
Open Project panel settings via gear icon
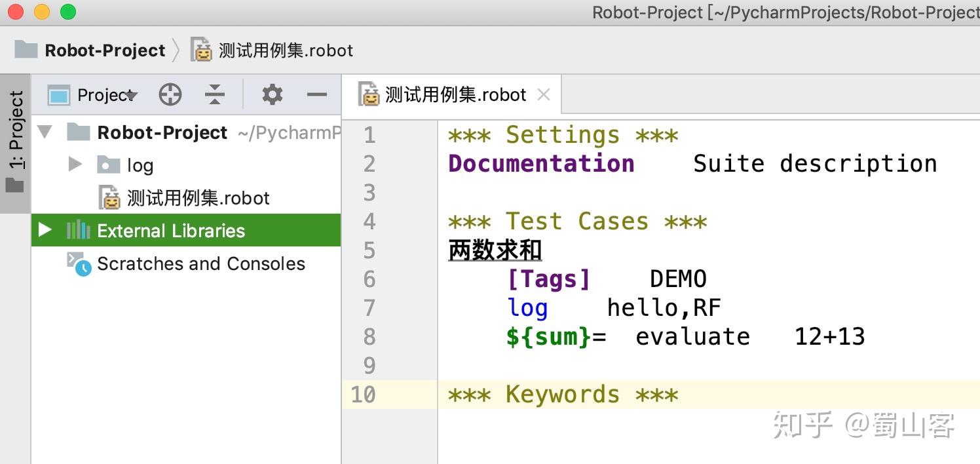pos(272,94)
